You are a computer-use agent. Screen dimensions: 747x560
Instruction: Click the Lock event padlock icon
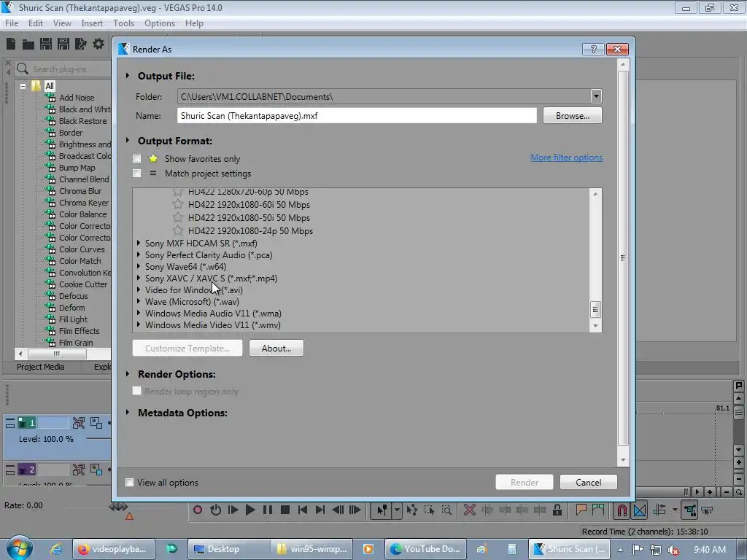coord(557,510)
